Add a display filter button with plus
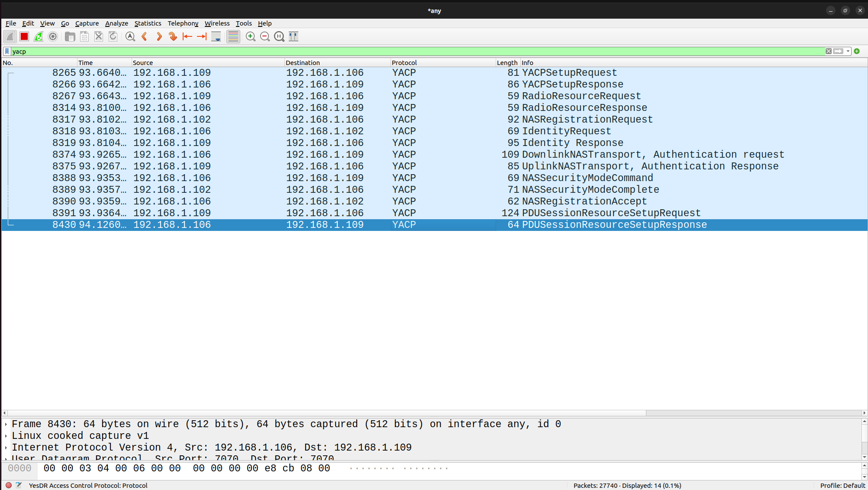 (857, 51)
